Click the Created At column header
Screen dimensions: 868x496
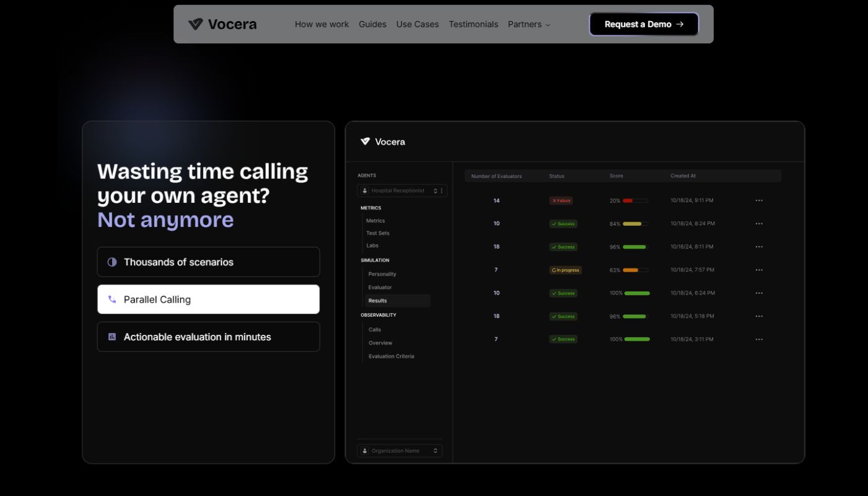683,176
